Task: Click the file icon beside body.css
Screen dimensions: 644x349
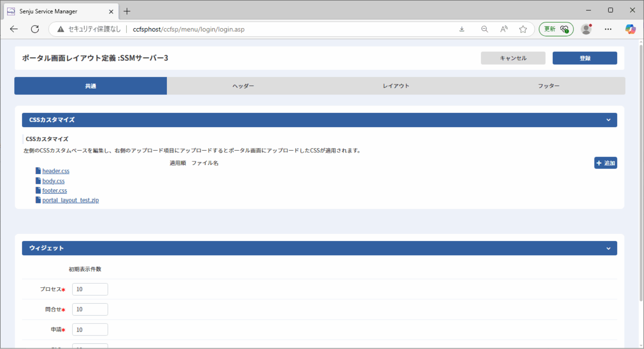Action: 38,180
